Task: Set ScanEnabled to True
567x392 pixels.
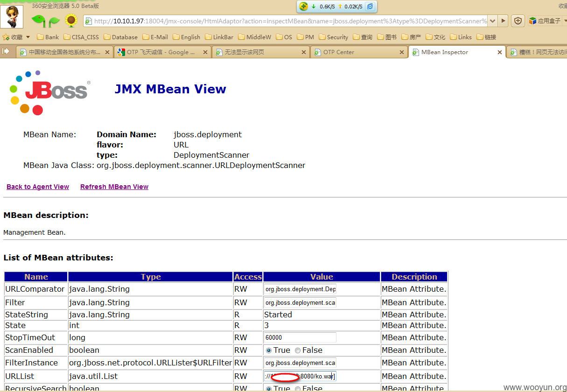Action: coord(268,350)
